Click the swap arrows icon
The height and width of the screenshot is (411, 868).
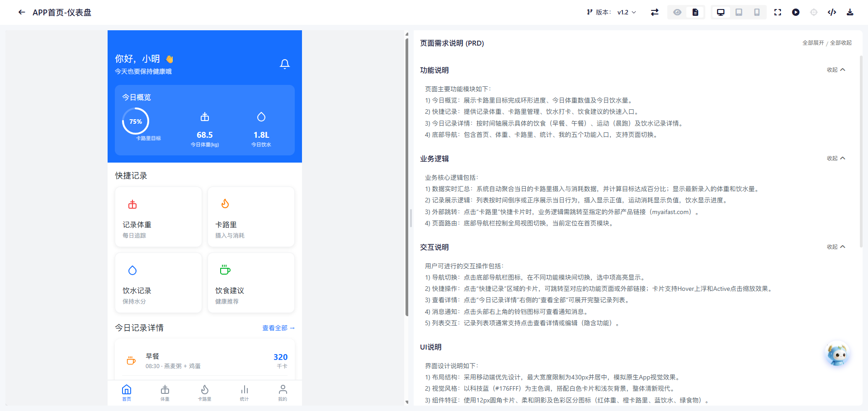tap(655, 12)
